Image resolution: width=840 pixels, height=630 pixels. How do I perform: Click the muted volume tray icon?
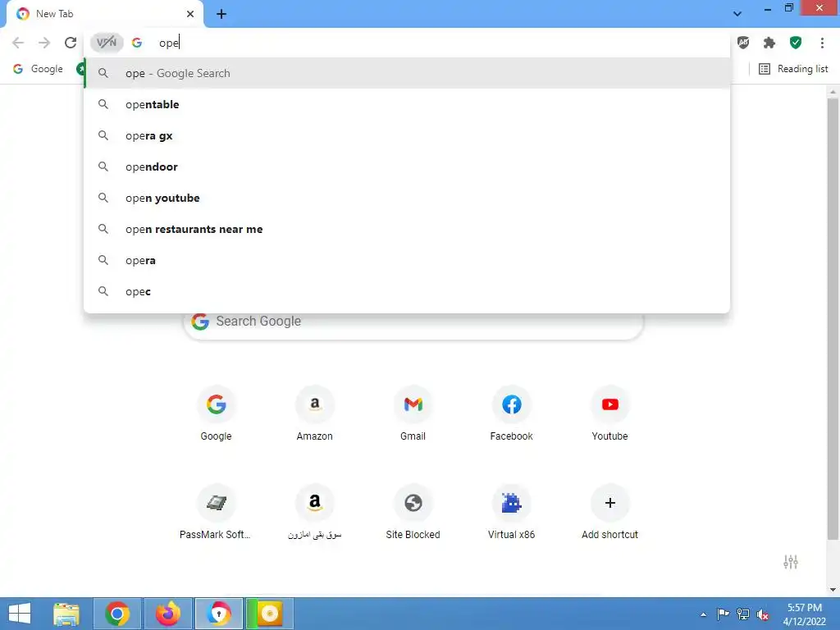click(x=763, y=614)
